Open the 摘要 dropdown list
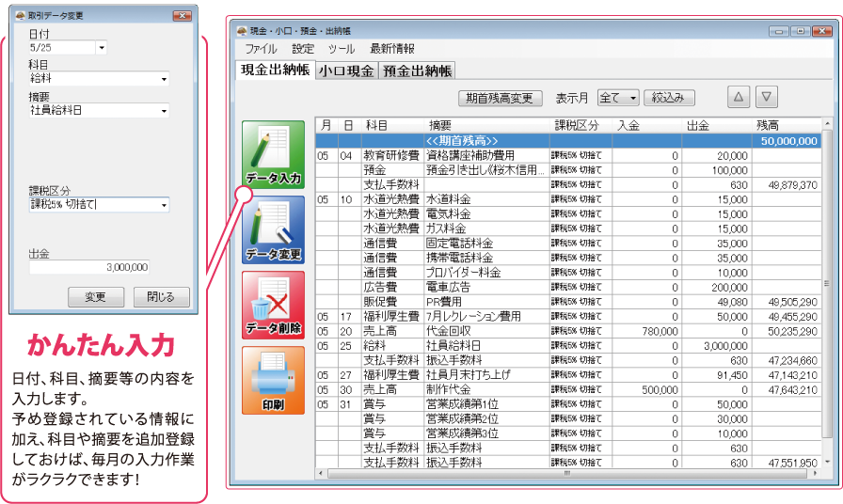Screen dimensions: 843x504 [164, 111]
